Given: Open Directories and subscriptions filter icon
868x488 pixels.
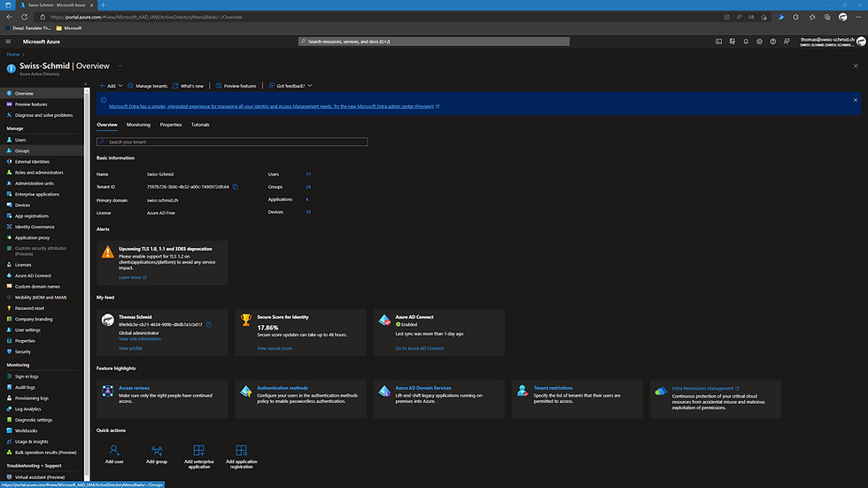Looking at the screenshot, I should click(x=732, y=42).
